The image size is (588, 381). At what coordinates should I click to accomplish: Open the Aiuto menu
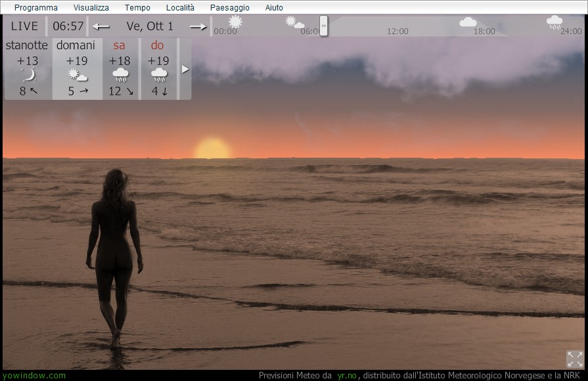(274, 7)
